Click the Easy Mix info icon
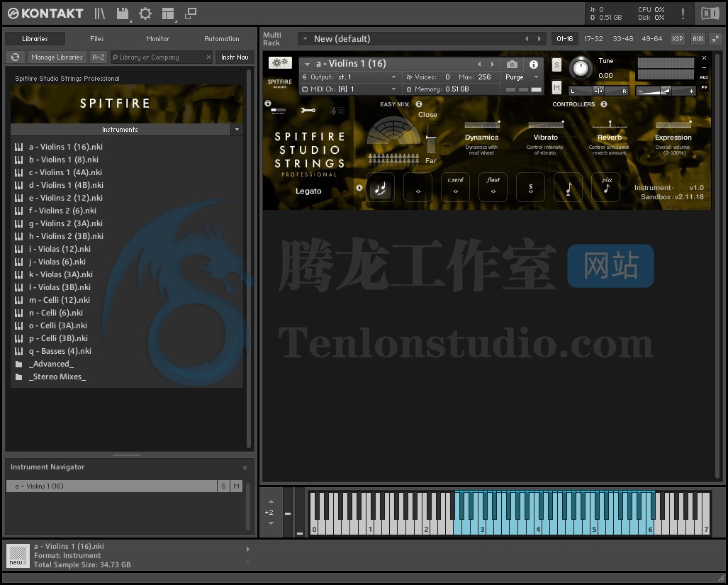 419,104
